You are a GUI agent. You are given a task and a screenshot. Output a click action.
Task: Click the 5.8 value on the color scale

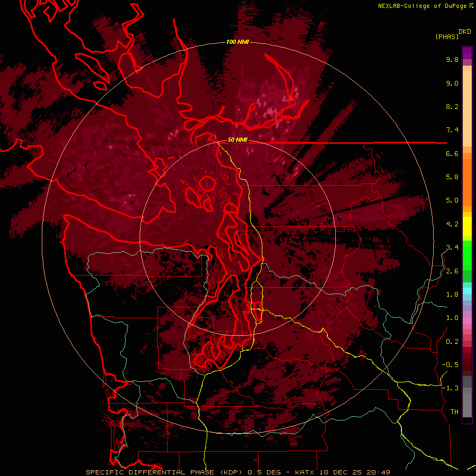coord(452,177)
